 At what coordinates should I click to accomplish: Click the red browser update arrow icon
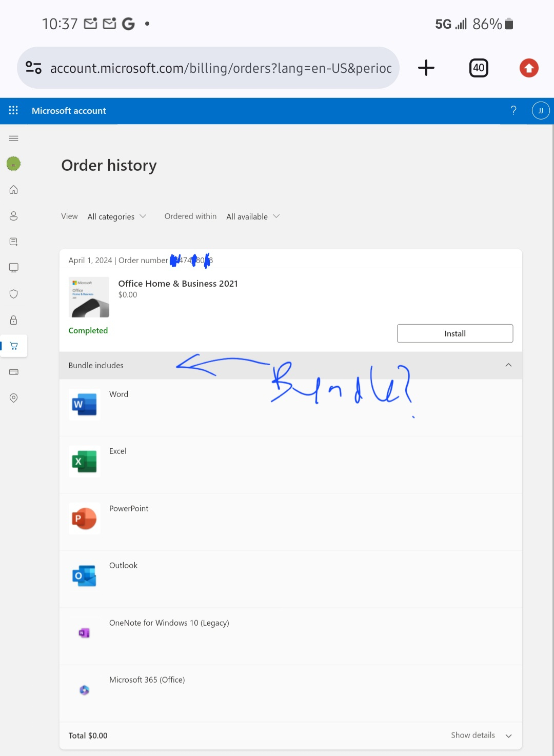(529, 68)
